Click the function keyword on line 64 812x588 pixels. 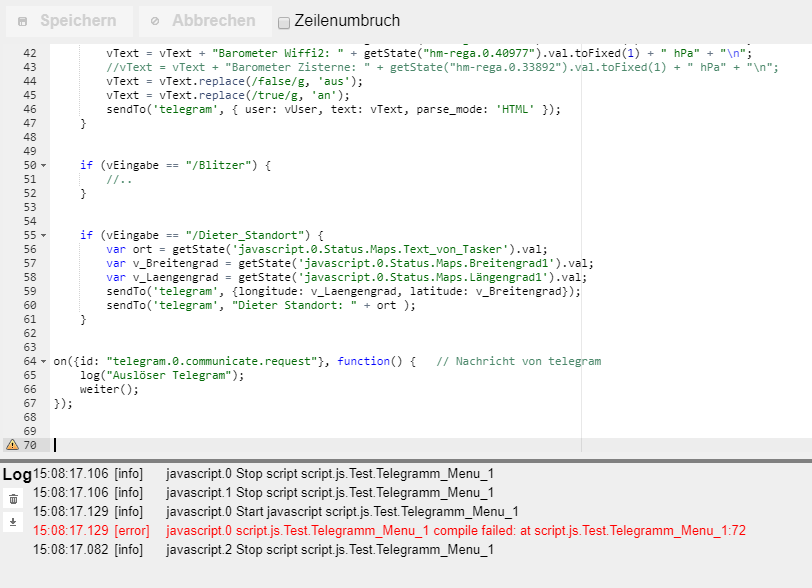[x=364, y=361]
